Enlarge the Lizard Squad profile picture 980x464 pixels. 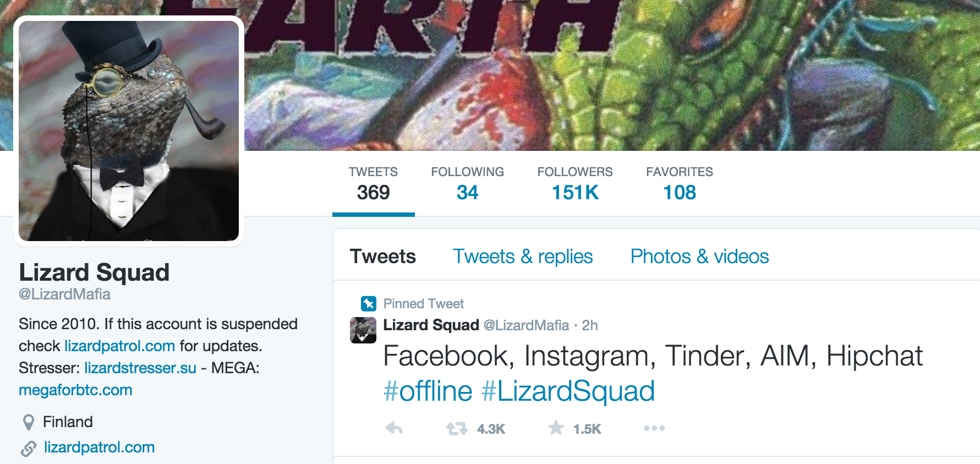pyautogui.click(x=129, y=131)
